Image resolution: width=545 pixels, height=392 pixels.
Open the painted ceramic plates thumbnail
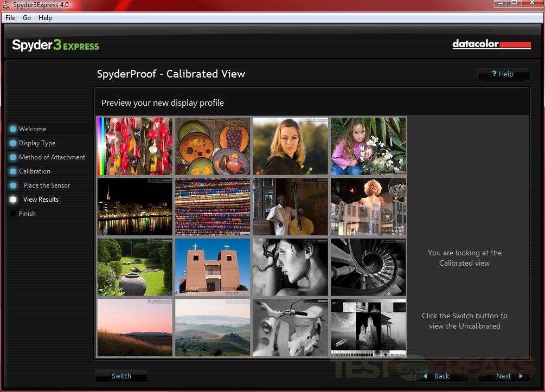(213, 146)
